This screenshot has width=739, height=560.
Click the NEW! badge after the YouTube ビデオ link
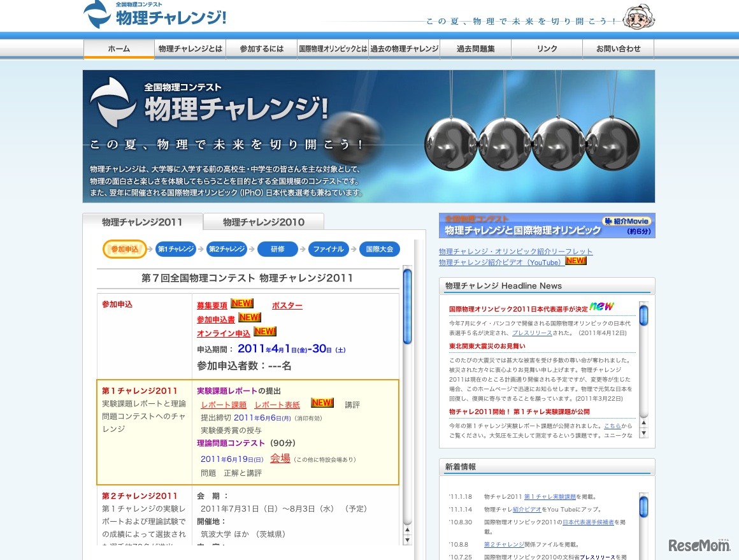point(574,261)
